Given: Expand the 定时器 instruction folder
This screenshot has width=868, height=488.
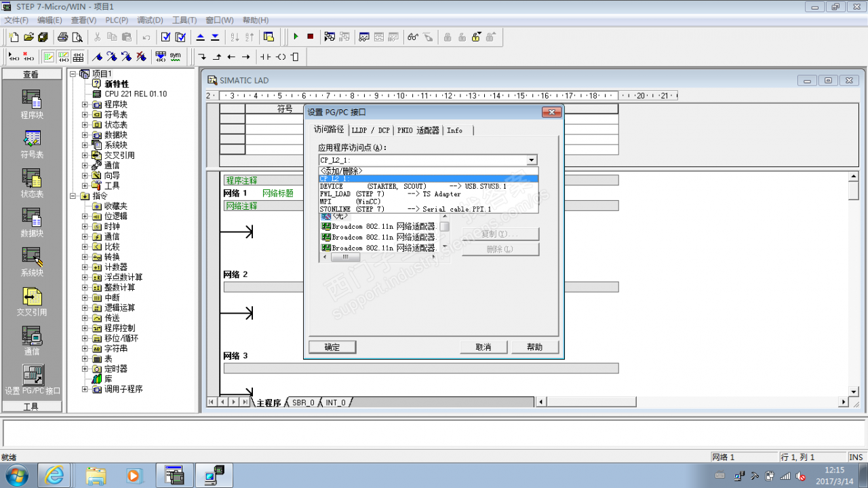Looking at the screenshot, I should coord(85,369).
